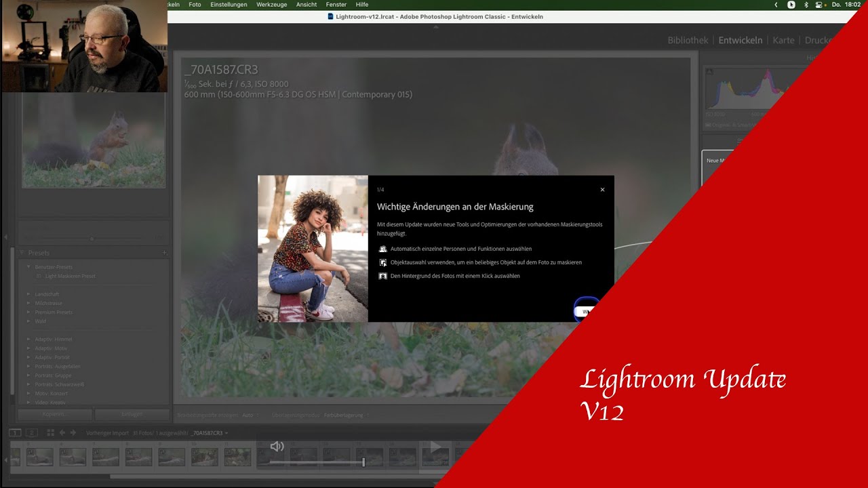Image resolution: width=868 pixels, height=488 pixels.
Task: Open the _70A1587.CR3 filename dropdown in filmstrip
Action: coord(210,432)
